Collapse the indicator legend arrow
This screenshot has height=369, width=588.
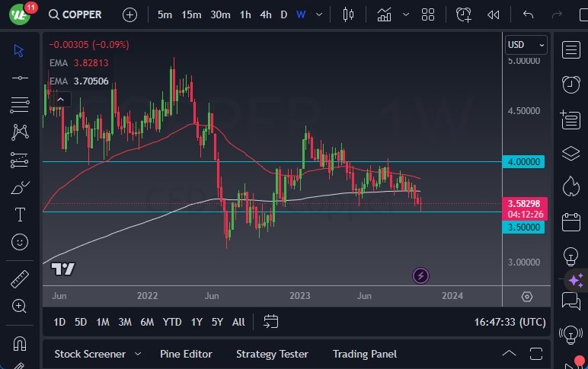[x=61, y=98]
